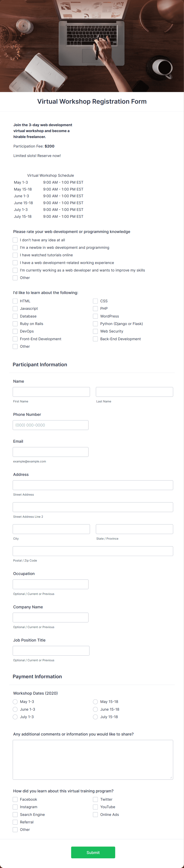Check Python (Django or Flask) topic
Viewport: 184px width, 868px height.
click(96, 324)
